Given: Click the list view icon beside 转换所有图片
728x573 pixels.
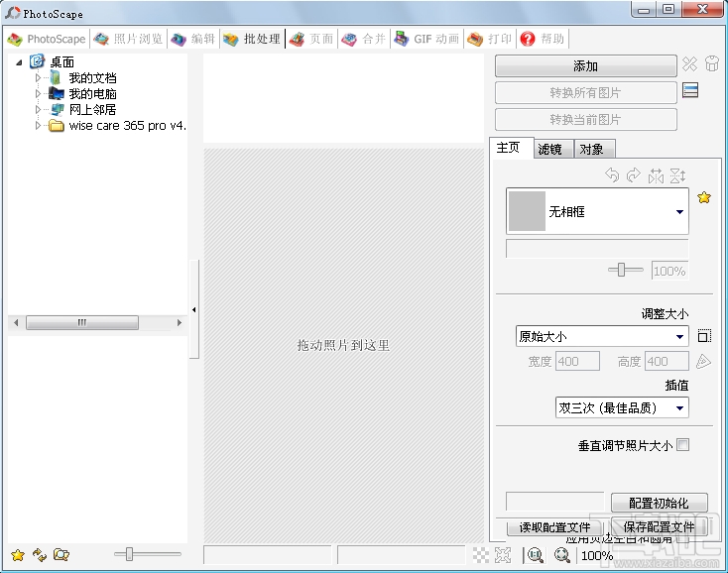Looking at the screenshot, I should pyautogui.click(x=690, y=90).
